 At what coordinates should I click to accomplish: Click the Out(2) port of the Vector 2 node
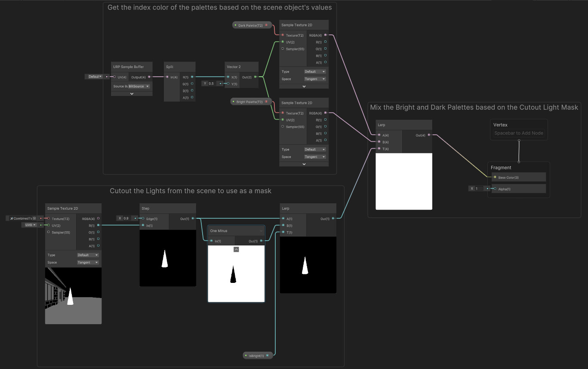pyautogui.click(x=256, y=77)
